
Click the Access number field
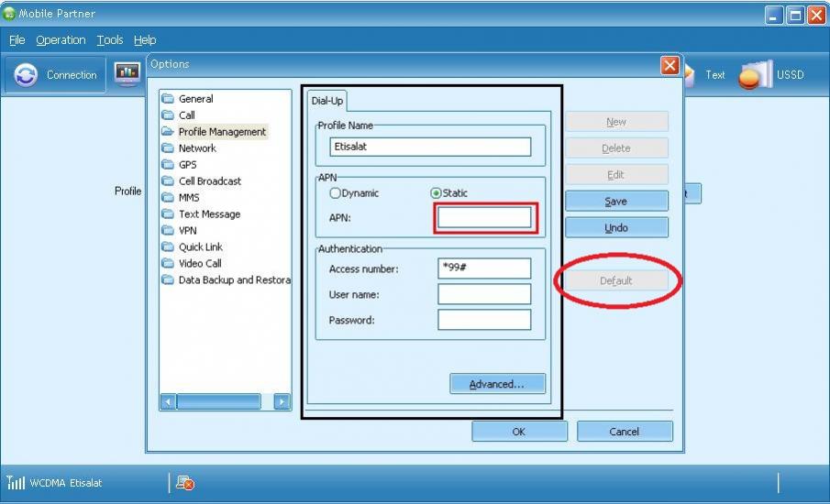point(484,268)
